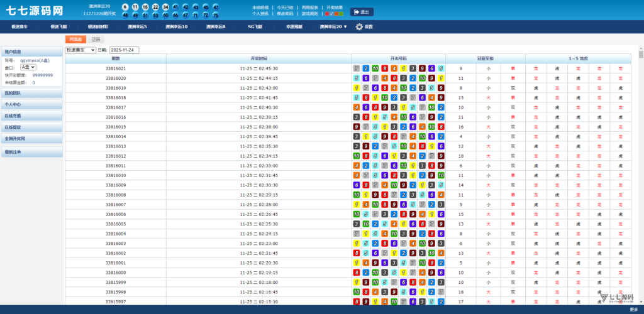Image resolution: width=644 pixels, height=314 pixels.
Task: Click the date field showing 2025-11-24
Action: [x=125, y=50]
